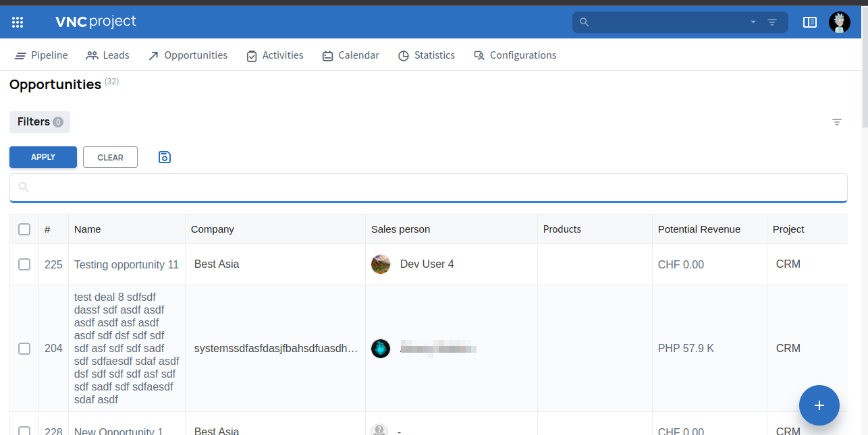Click Dev User 4 avatar image

[x=381, y=264]
